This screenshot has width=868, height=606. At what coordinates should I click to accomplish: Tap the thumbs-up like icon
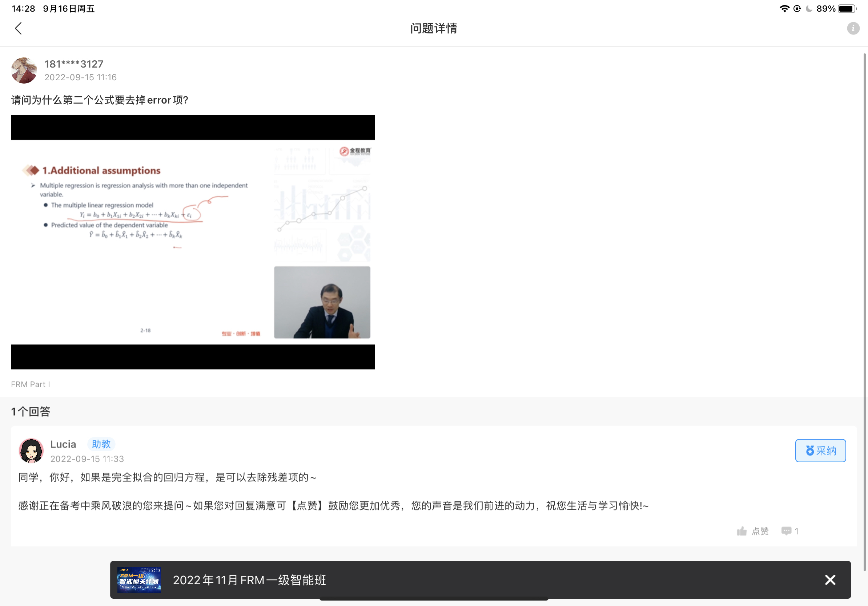click(x=742, y=531)
